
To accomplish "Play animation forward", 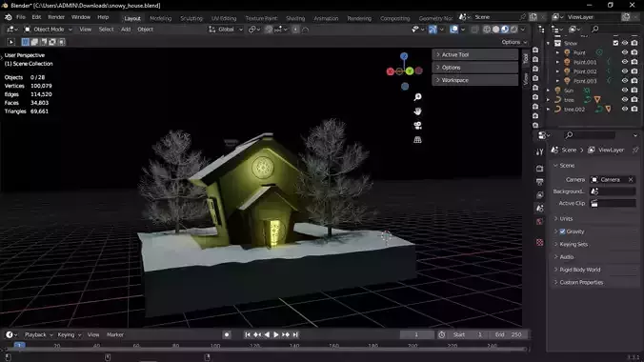I will 276,335.
